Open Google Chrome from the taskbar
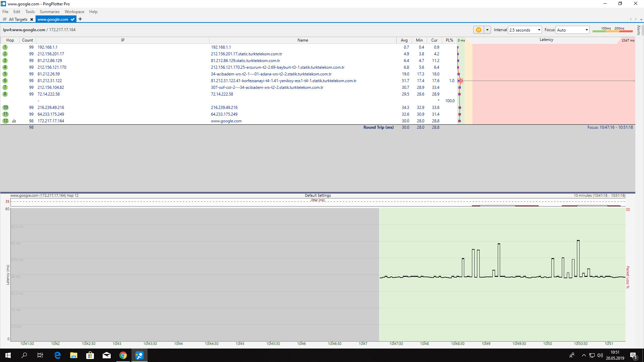Screen dimensions: 644x362 coord(123,355)
